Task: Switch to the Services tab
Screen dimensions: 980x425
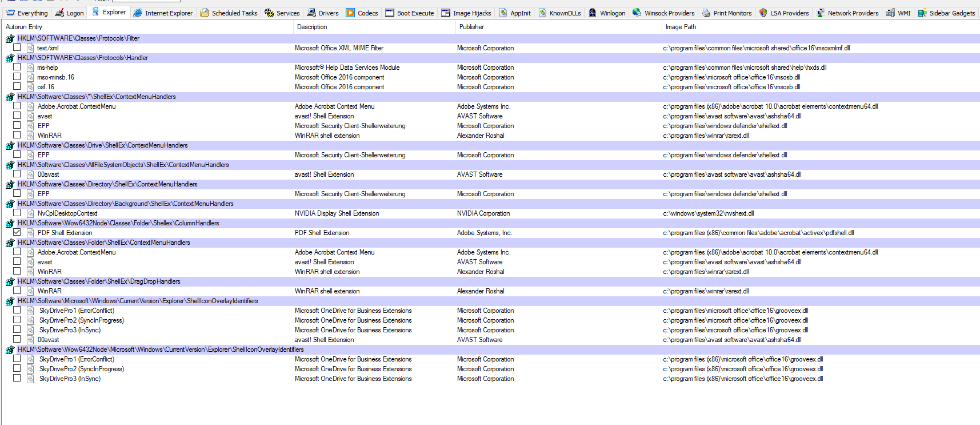Action: pos(282,13)
